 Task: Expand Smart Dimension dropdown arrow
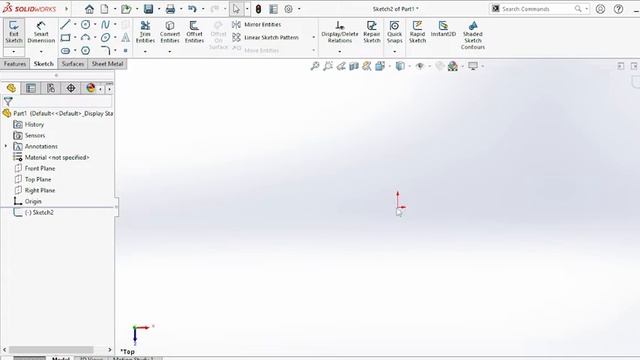coord(41,51)
